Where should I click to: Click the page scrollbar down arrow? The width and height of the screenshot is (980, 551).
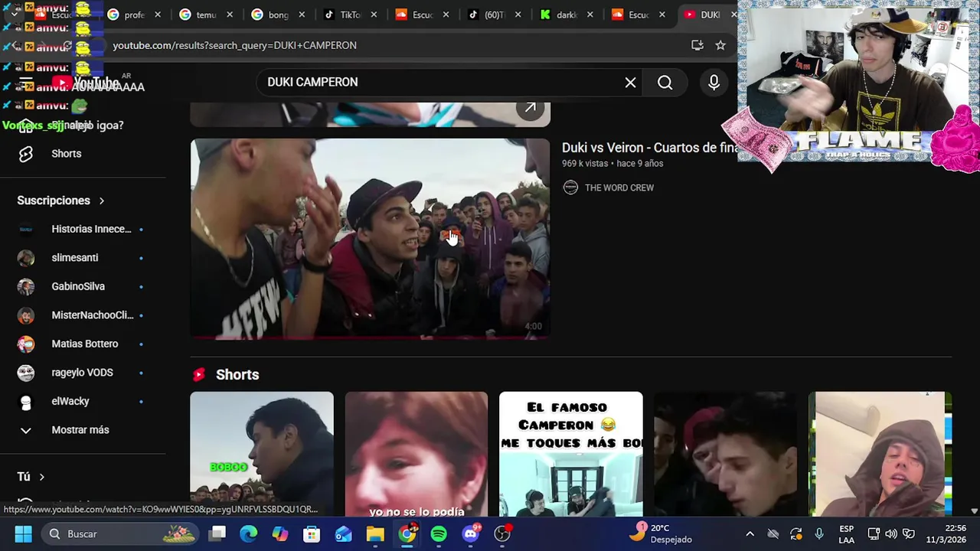click(x=974, y=510)
